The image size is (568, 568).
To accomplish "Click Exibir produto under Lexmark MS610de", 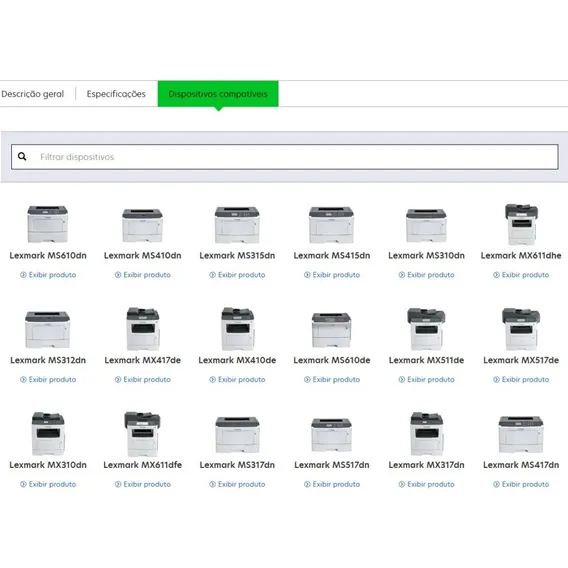I will [x=332, y=380].
